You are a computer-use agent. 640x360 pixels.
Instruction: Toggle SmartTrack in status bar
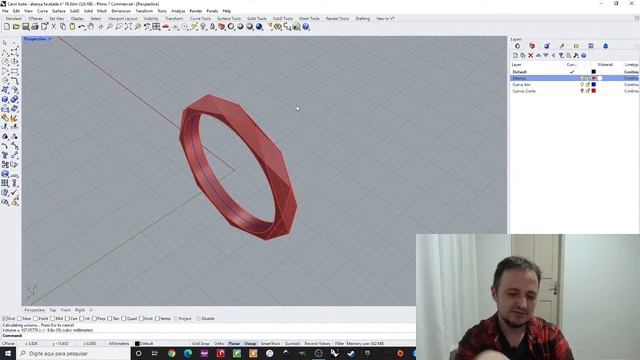click(x=270, y=344)
